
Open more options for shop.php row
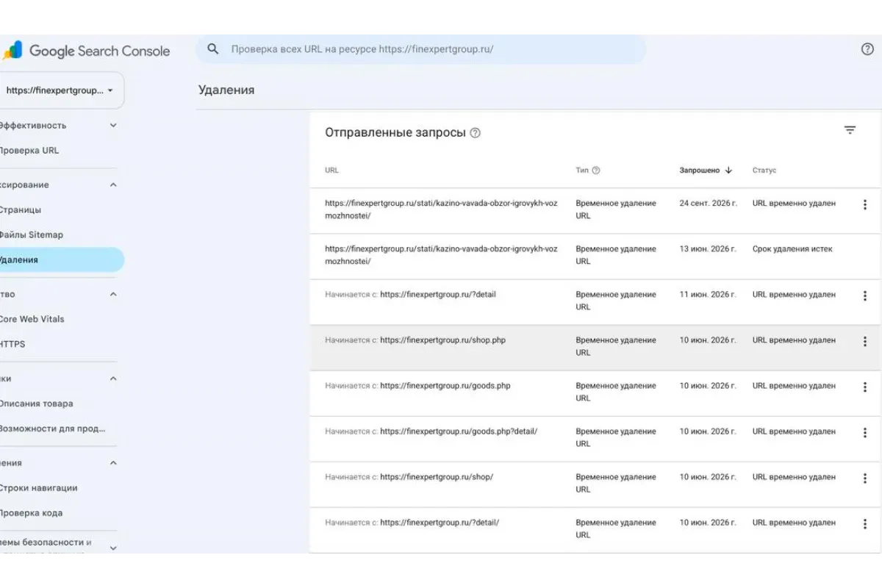point(864,341)
